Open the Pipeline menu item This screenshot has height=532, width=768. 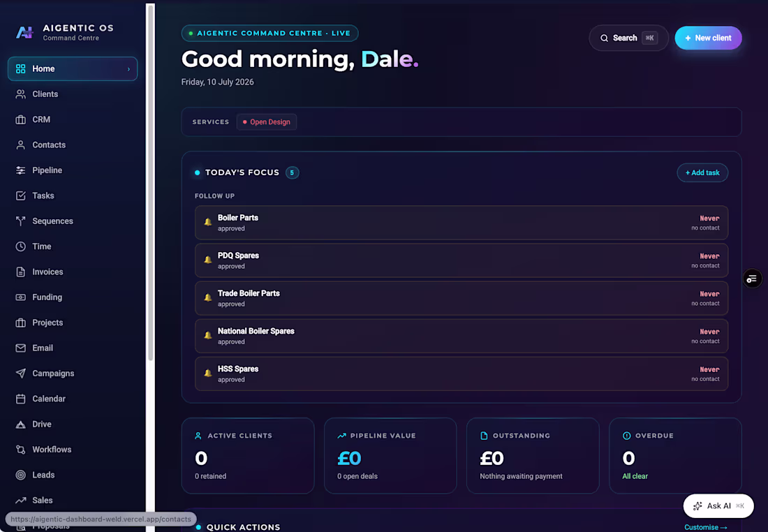tap(73, 170)
